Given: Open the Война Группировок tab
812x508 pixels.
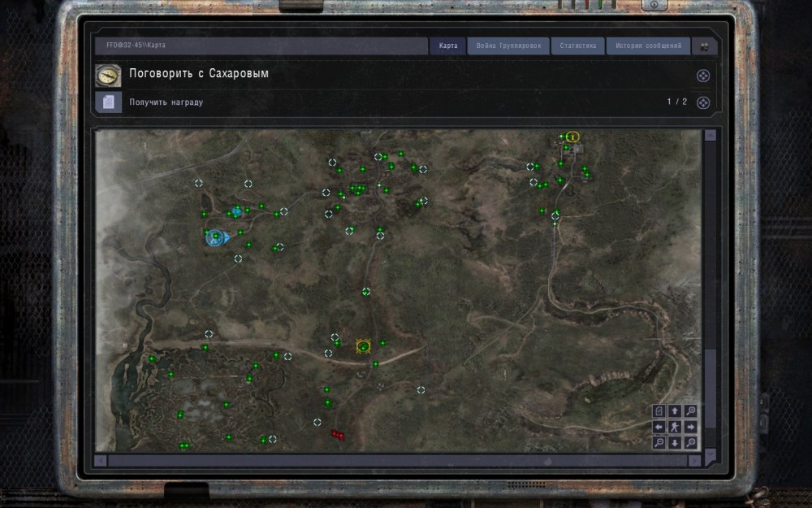Looking at the screenshot, I should [x=508, y=46].
